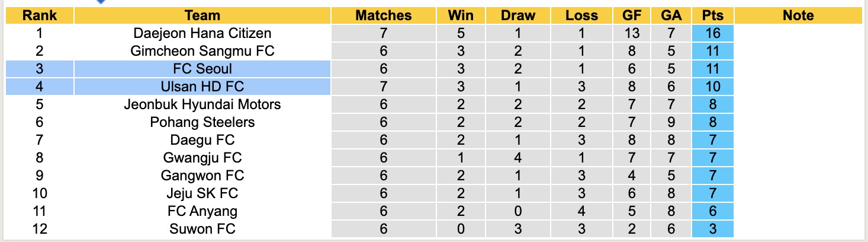868x242 pixels.
Task: Click Suwon FC's 3 points cell
Action: [713, 229]
